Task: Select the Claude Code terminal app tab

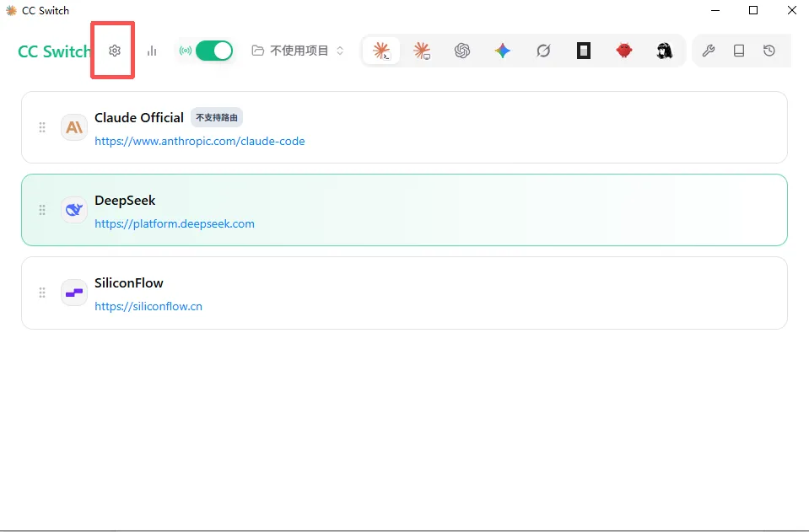Action: [381, 51]
